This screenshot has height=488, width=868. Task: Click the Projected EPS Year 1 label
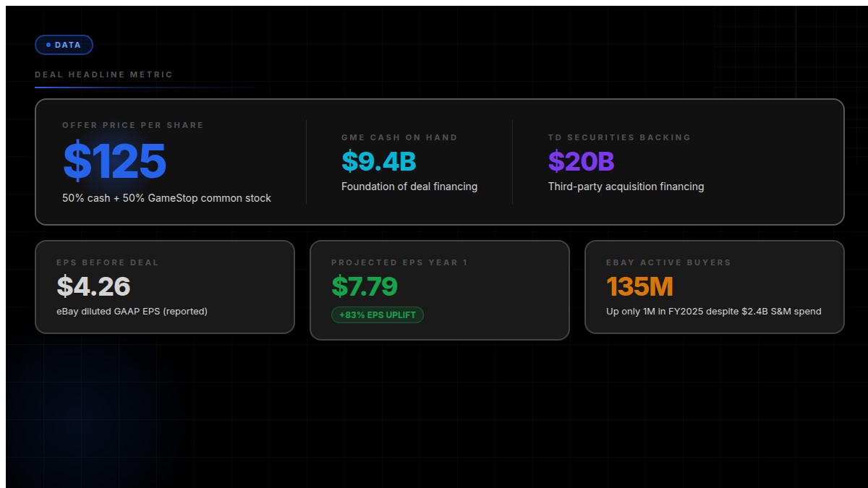click(x=399, y=262)
